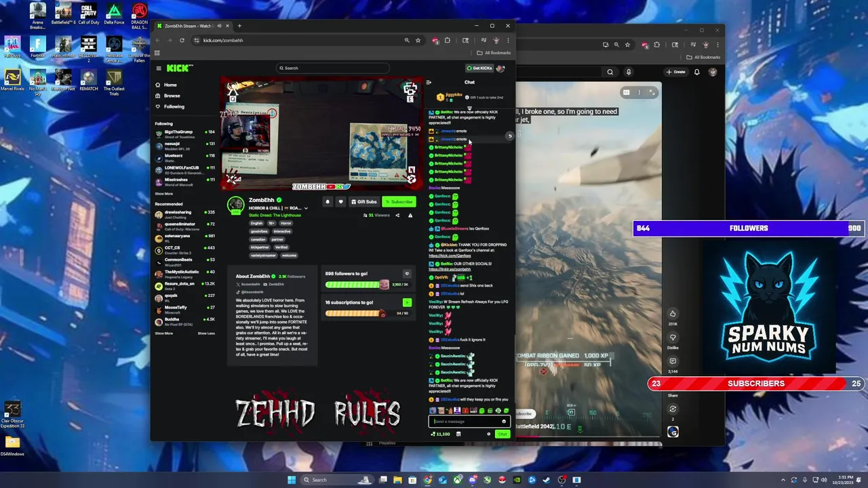Open Following in Kick sidebar
This screenshot has height=488, width=868.
(170, 106)
